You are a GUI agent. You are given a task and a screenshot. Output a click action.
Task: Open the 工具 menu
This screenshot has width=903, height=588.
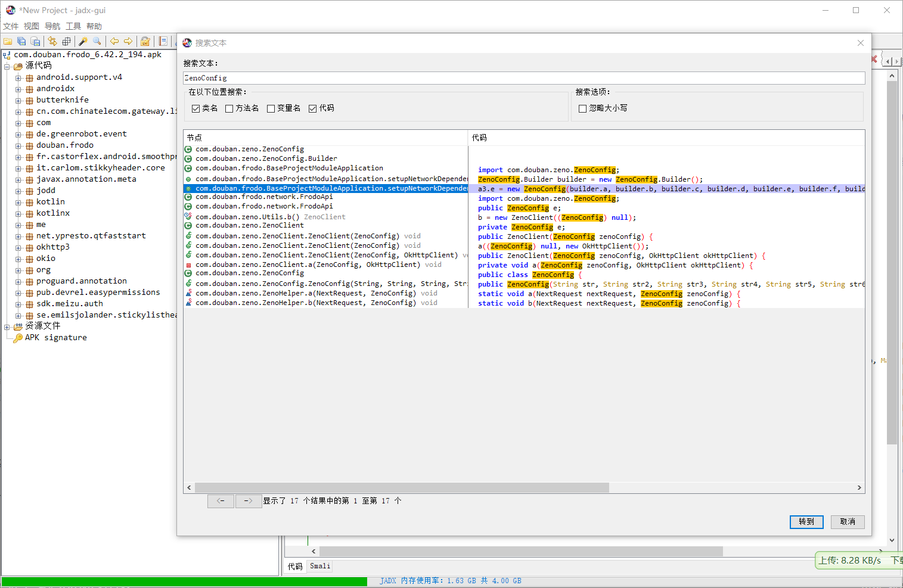pyautogui.click(x=73, y=26)
